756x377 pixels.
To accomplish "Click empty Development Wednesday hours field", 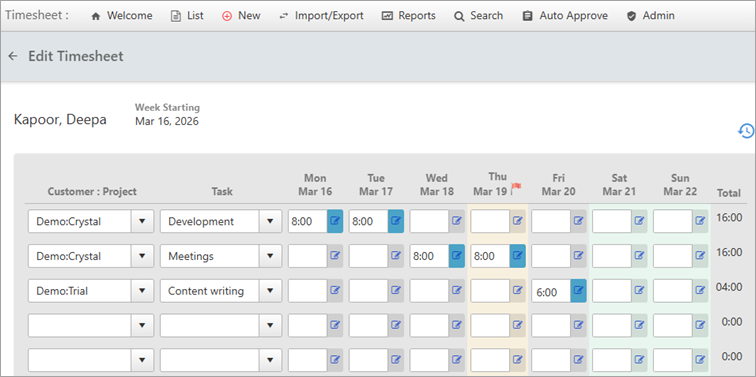I will pos(430,221).
